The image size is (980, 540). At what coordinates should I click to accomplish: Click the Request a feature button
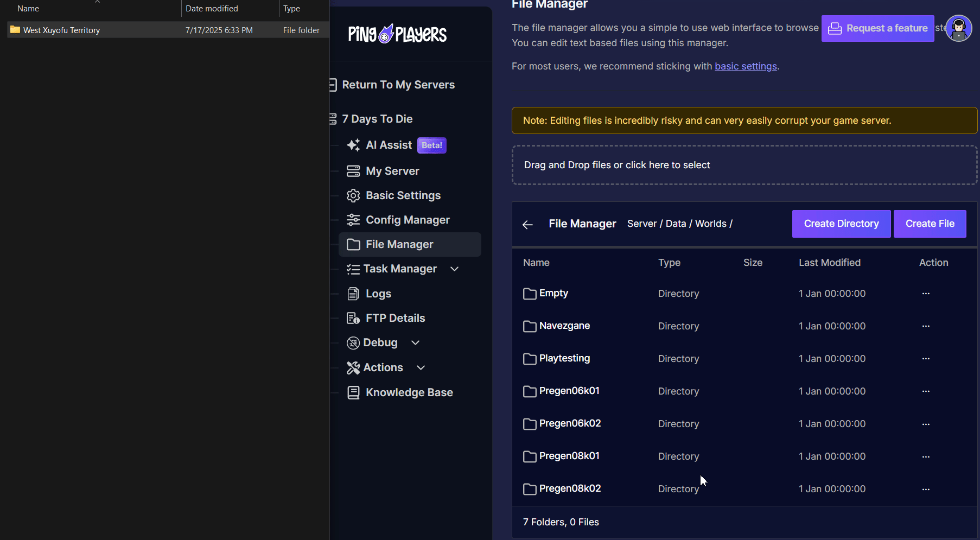tap(877, 28)
